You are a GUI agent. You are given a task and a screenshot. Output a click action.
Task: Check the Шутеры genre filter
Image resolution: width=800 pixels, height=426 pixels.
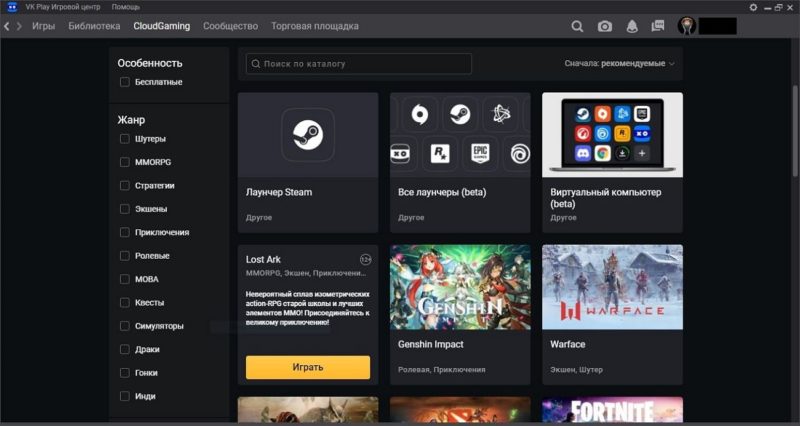point(124,139)
